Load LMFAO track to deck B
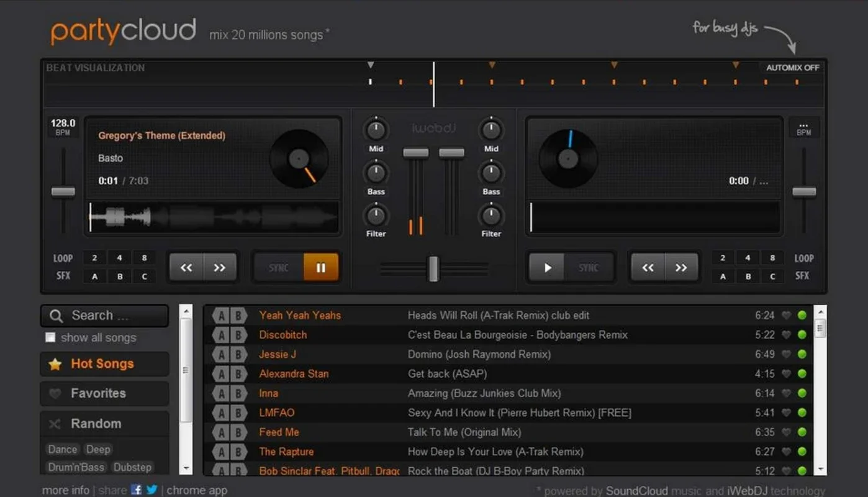Image resolution: width=868 pixels, height=497 pixels. [x=238, y=413]
